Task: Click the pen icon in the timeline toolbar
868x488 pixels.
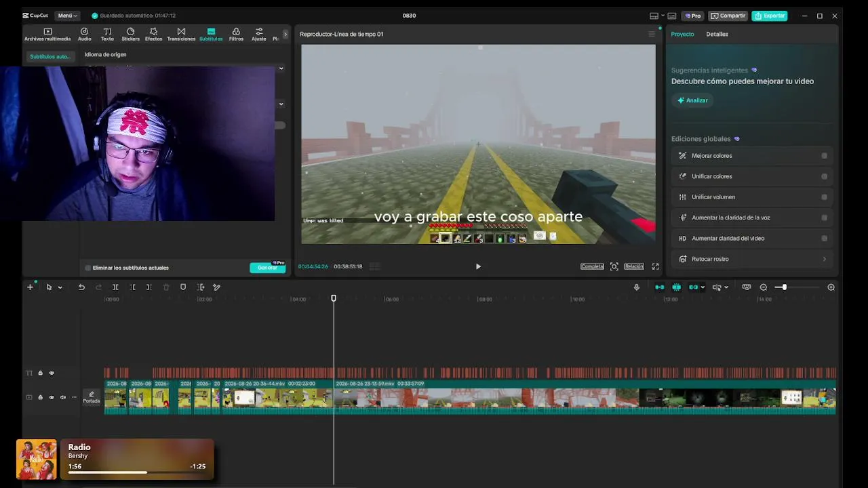Action: coord(217,287)
